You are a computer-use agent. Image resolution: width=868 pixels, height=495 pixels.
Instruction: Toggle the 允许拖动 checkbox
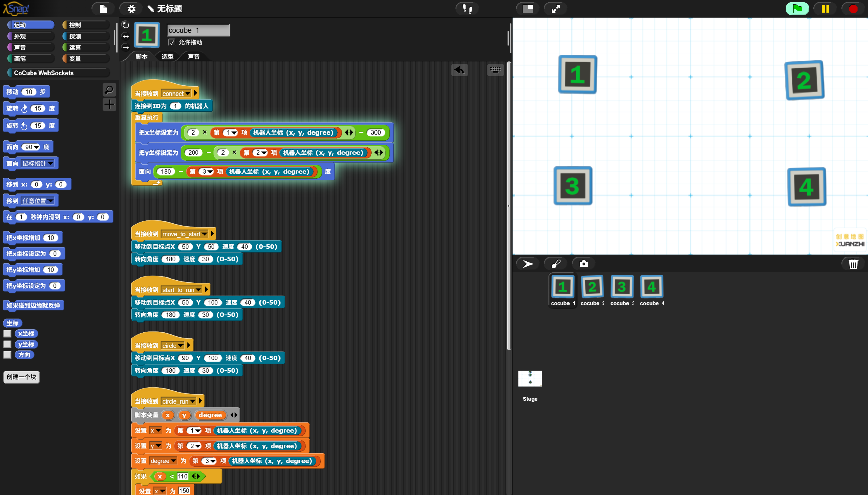tap(172, 42)
